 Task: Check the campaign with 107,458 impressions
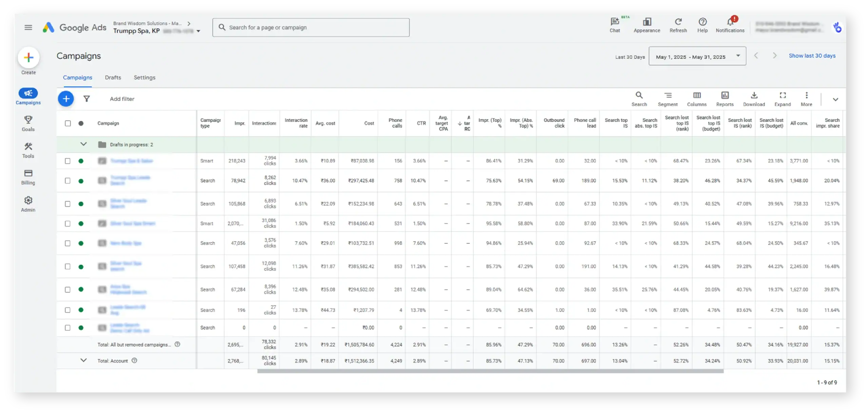click(x=68, y=267)
